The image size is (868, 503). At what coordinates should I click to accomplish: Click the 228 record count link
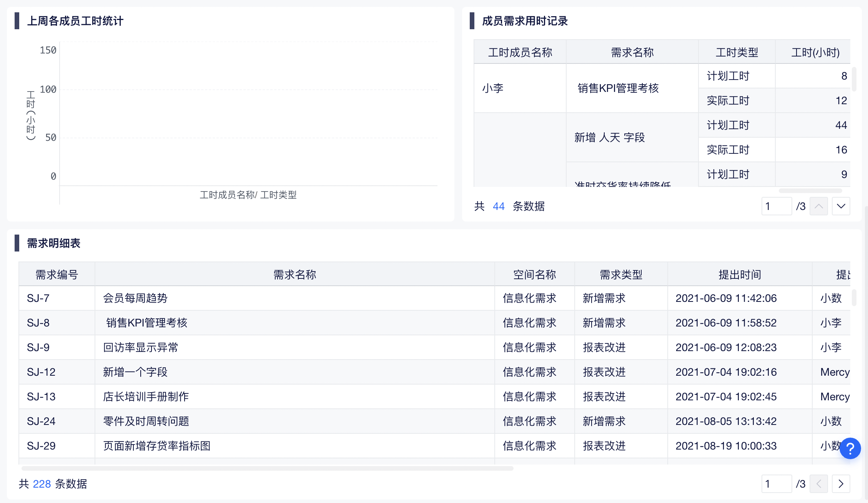click(42, 484)
